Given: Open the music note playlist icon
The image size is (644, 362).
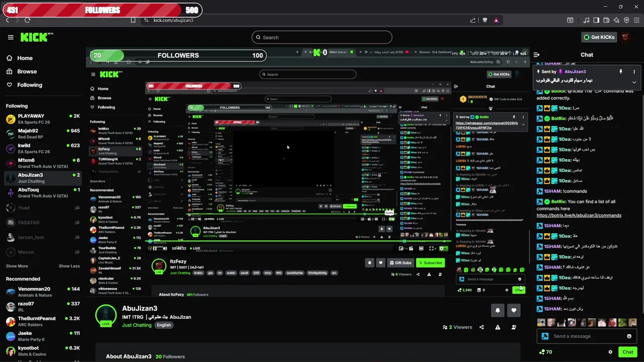Looking at the screenshot, I should click(x=586, y=20).
